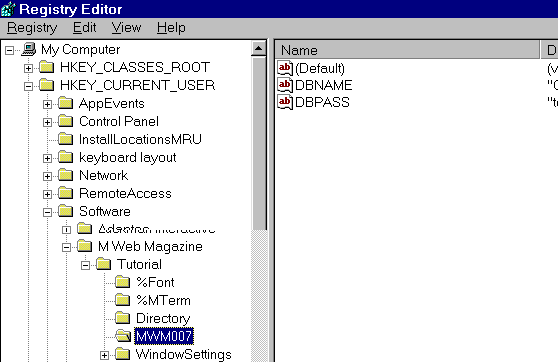Click the RemoteAccess folder icon
The height and width of the screenshot is (362, 558).
coord(65,193)
